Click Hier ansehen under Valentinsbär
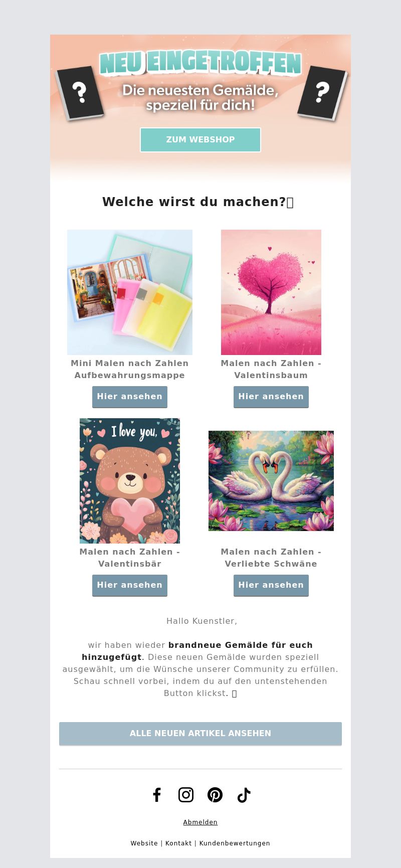 coord(130,585)
